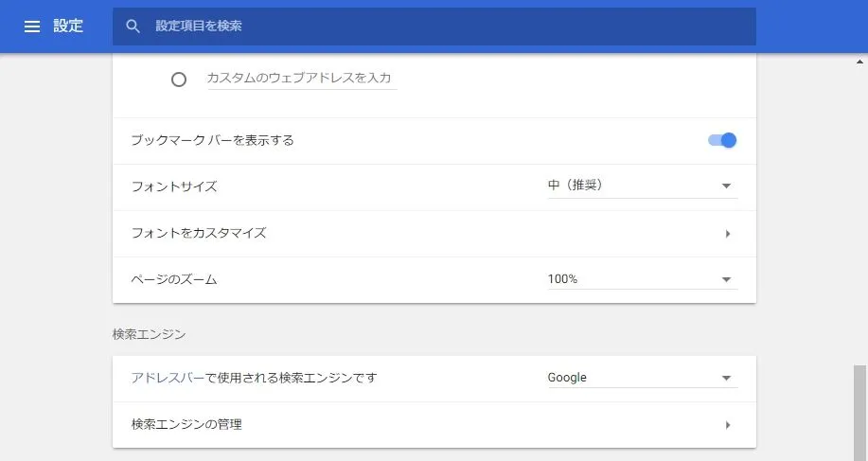868x461 pixels.
Task: Toggle ブックマーク バーを表示する switch
Action: pyautogui.click(x=722, y=140)
